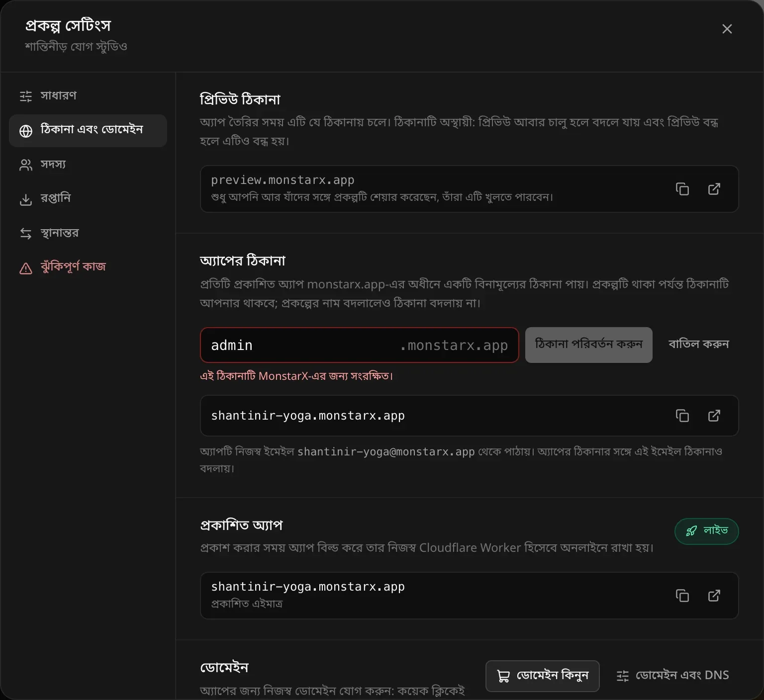This screenshot has width=764, height=700.
Task: Click ঠিকানা পরিবর্তন করুন button
Action: pos(588,345)
